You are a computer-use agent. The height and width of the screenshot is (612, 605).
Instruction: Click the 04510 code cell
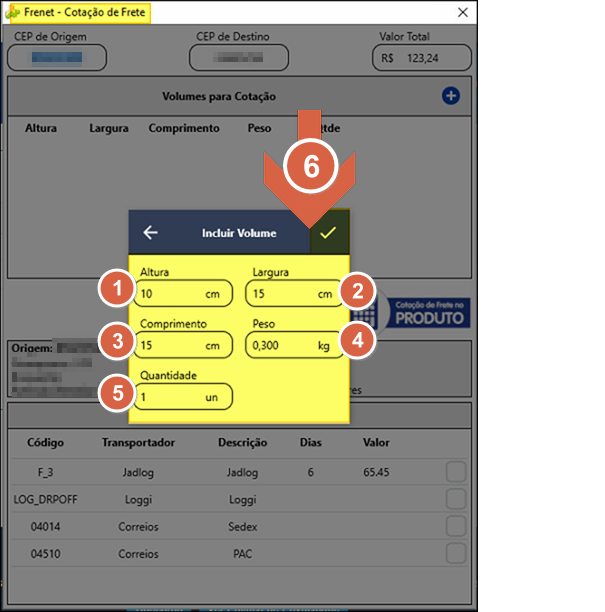tap(45, 553)
